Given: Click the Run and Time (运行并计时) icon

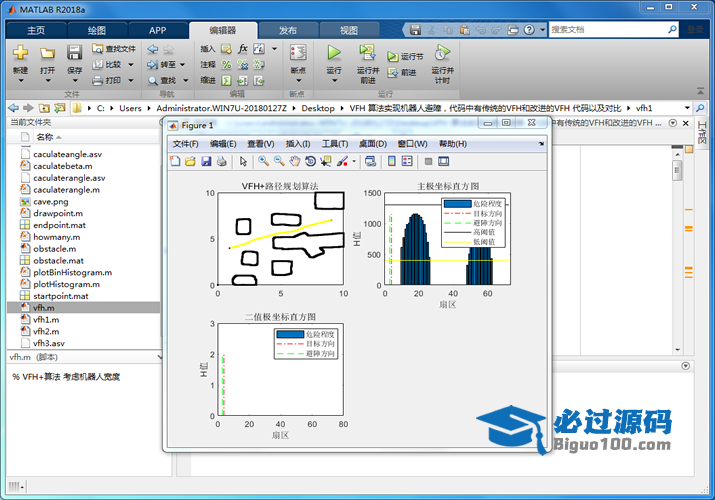Looking at the screenshot, I should (442, 53).
